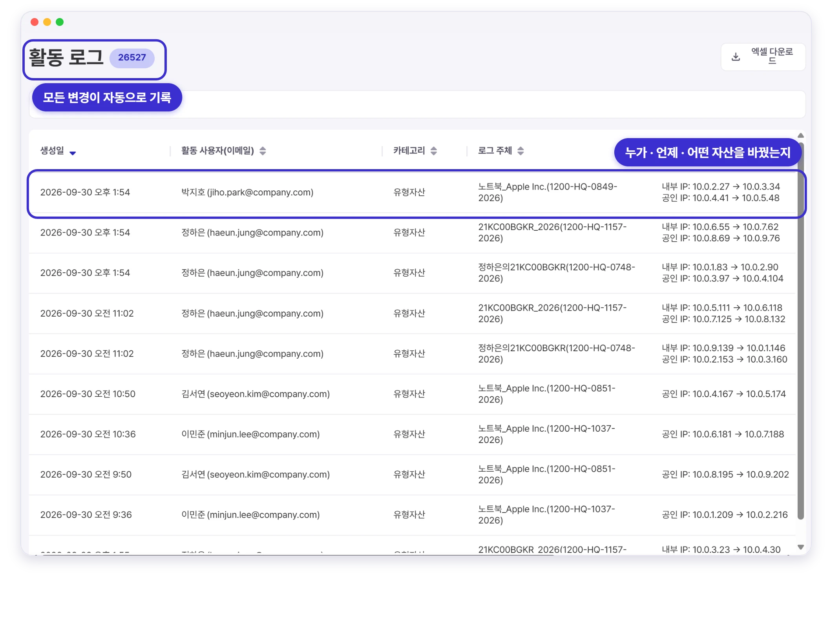This screenshot has width=840, height=620.
Task: Click IP change 10.0.9.139 → 10.0.1.146 cell
Action: pyautogui.click(x=723, y=348)
